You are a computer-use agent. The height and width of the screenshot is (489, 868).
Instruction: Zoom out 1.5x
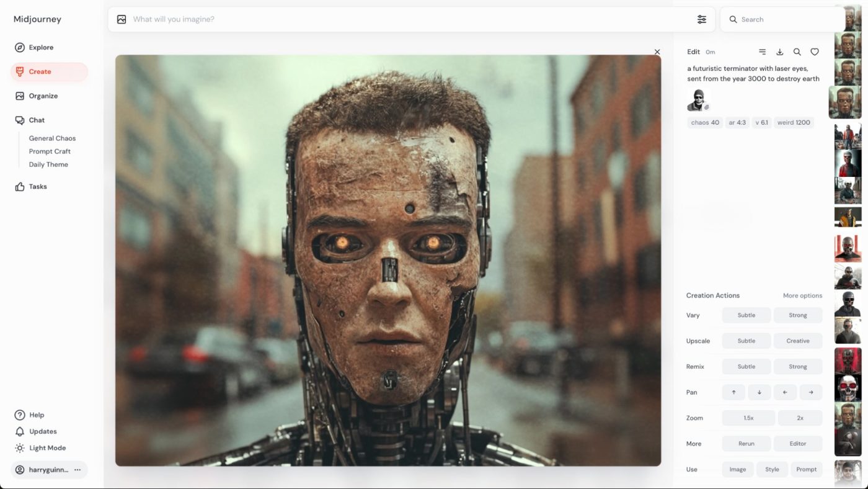coord(748,418)
